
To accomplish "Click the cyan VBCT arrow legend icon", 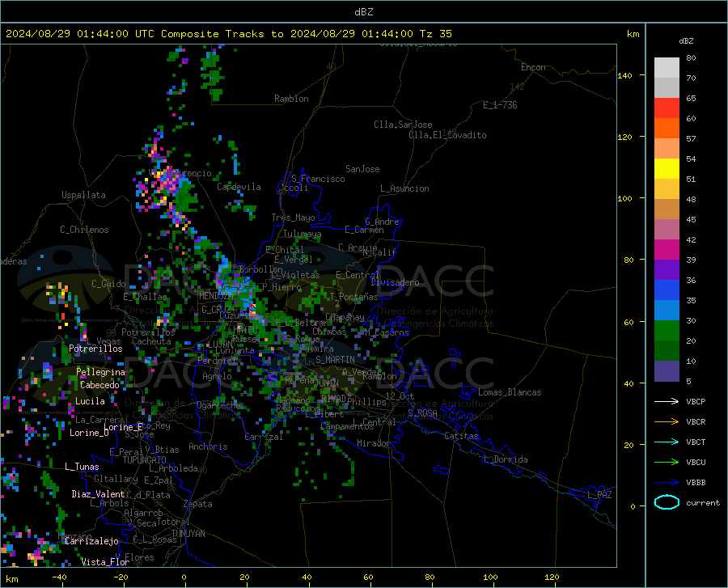I will click(x=667, y=442).
